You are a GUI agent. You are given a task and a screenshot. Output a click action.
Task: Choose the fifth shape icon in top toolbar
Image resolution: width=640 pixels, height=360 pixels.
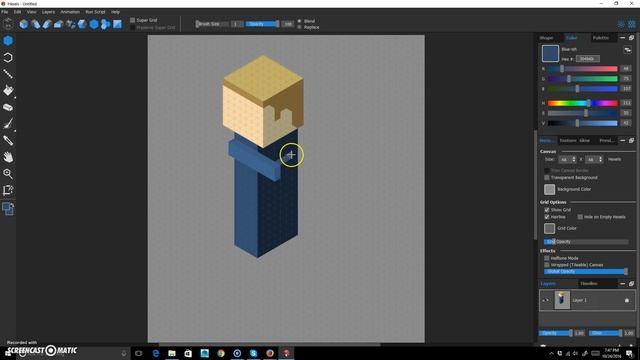(71, 24)
